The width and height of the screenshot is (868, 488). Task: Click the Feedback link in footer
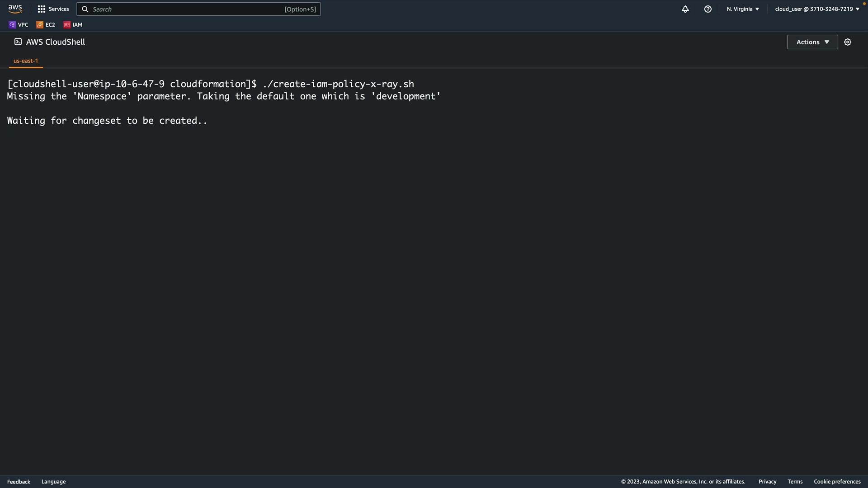[19, 482]
